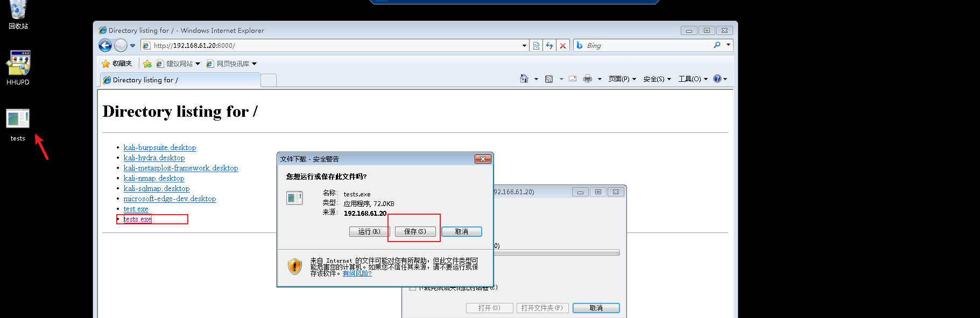This screenshot has height=318, width=980.
Task: Select the HHUPD desktop icon
Action: coord(18,68)
